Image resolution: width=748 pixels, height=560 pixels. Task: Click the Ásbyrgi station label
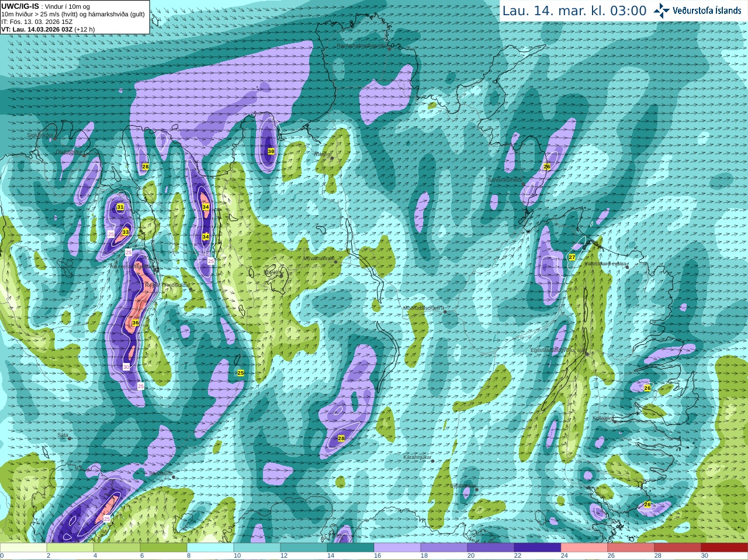pos(322,154)
